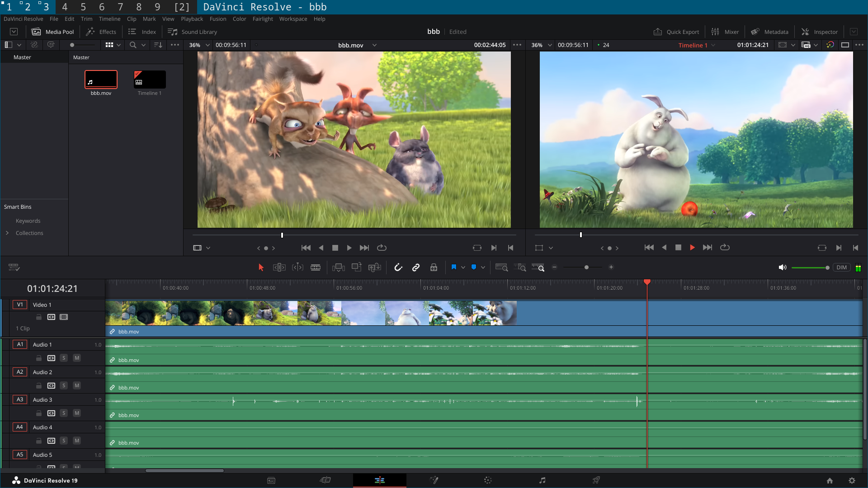Toggle Video 1 track enable icon
Image resolution: width=868 pixels, height=488 pixels.
(64, 317)
